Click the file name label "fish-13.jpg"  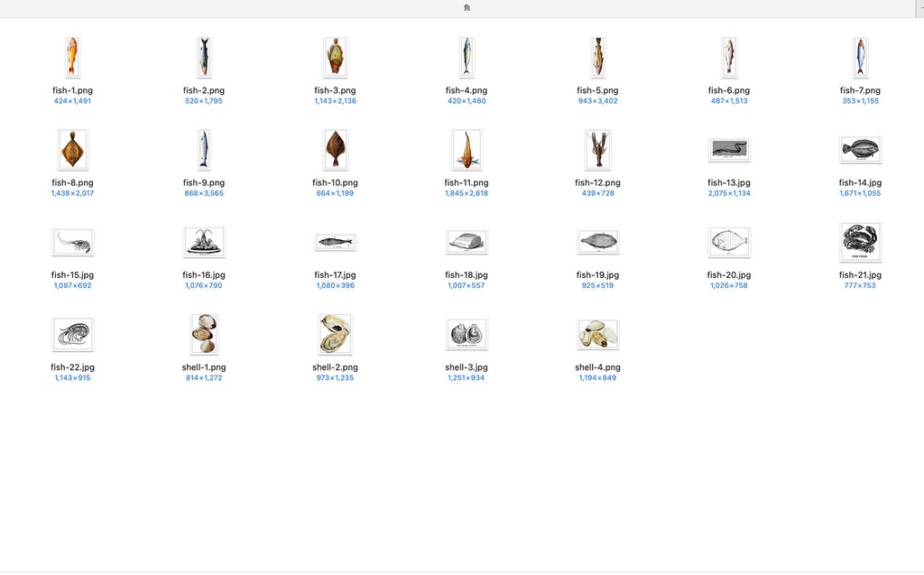coord(729,183)
